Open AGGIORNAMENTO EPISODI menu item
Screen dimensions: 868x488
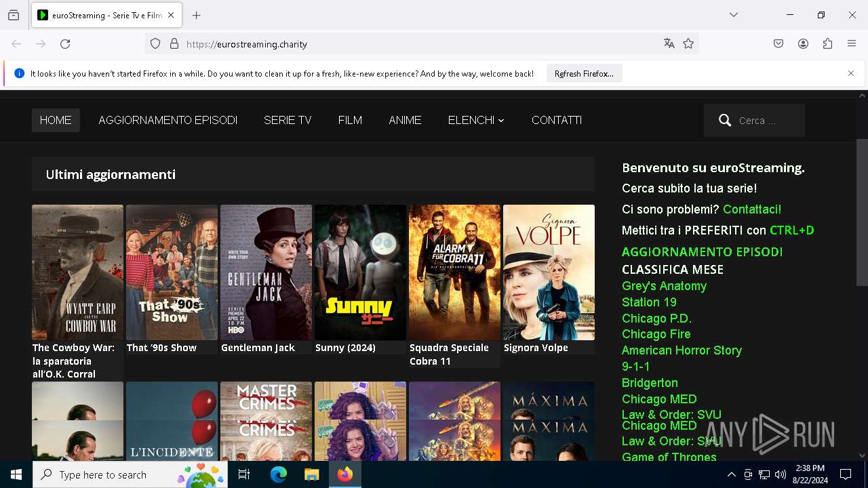click(x=168, y=120)
